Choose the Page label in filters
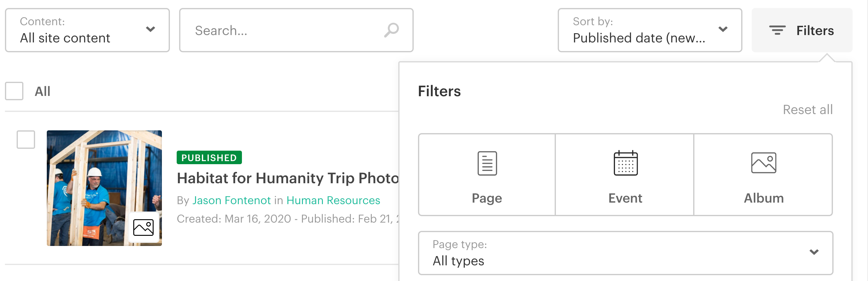The height and width of the screenshot is (281, 868). pyautogui.click(x=487, y=198)
